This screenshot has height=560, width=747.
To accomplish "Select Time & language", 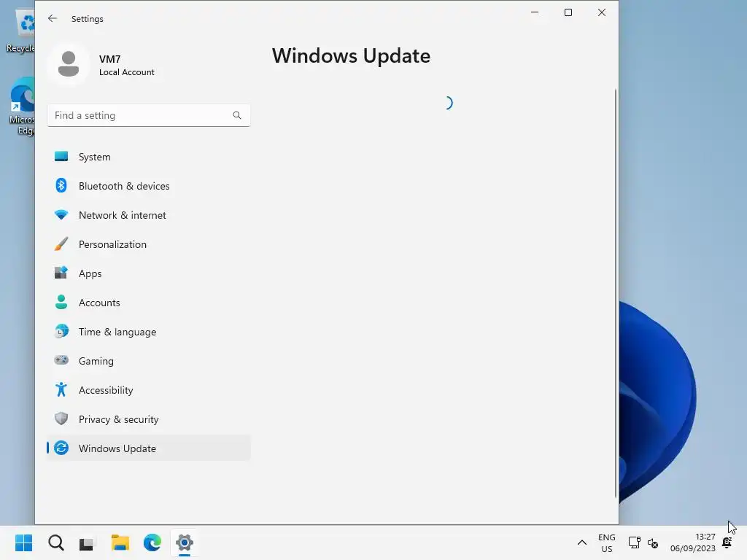I will (149, 332).
